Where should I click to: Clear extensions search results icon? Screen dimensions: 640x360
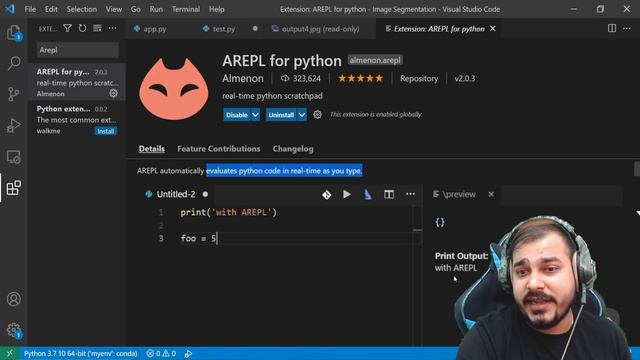[x=97, y=28]
